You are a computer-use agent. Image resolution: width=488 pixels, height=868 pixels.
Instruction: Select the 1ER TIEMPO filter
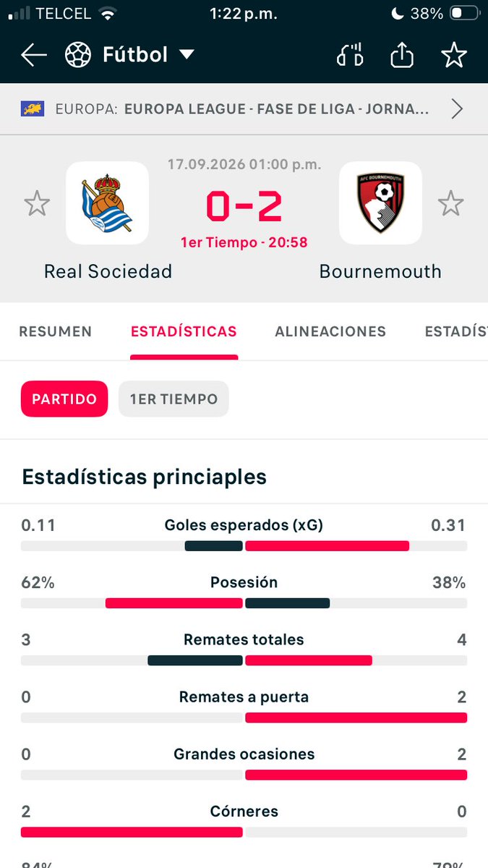pyautogui.click(x=174, y=399)
